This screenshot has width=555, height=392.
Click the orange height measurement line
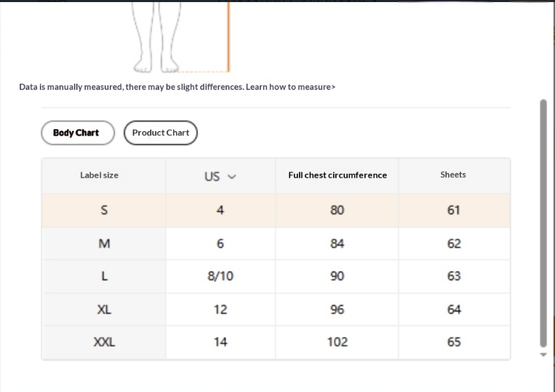(x=228, y=35)
